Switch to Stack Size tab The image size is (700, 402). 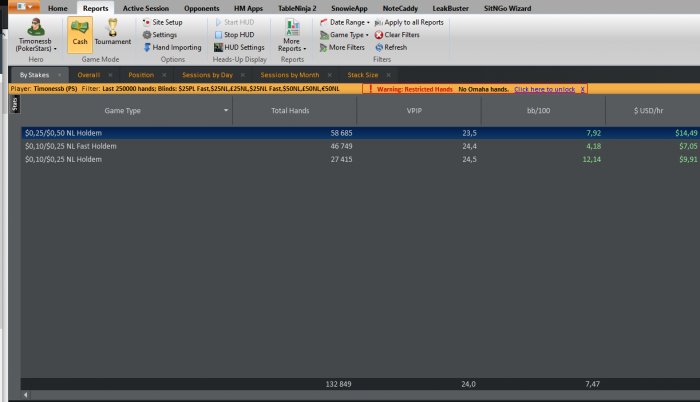click(362, 75)
